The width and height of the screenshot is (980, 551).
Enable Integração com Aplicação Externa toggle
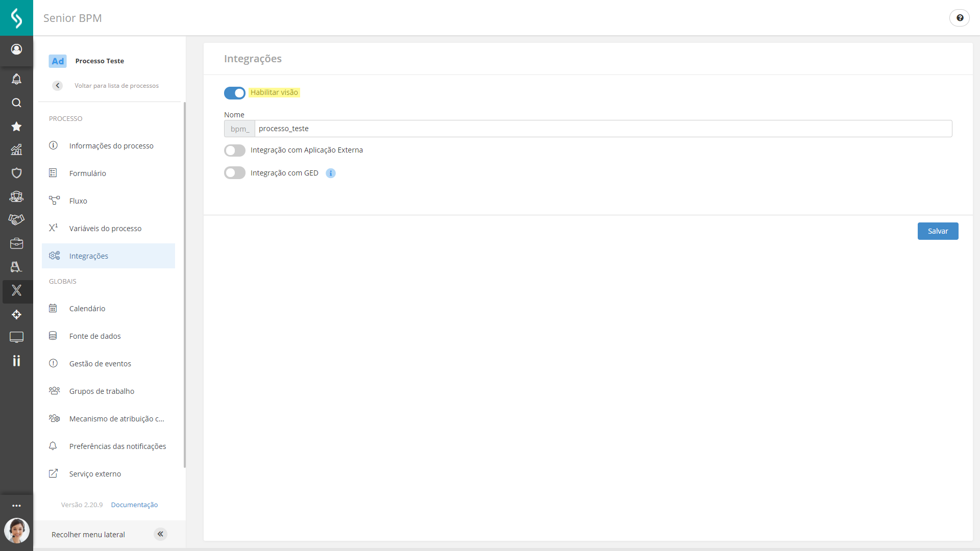tap(235, 151)
